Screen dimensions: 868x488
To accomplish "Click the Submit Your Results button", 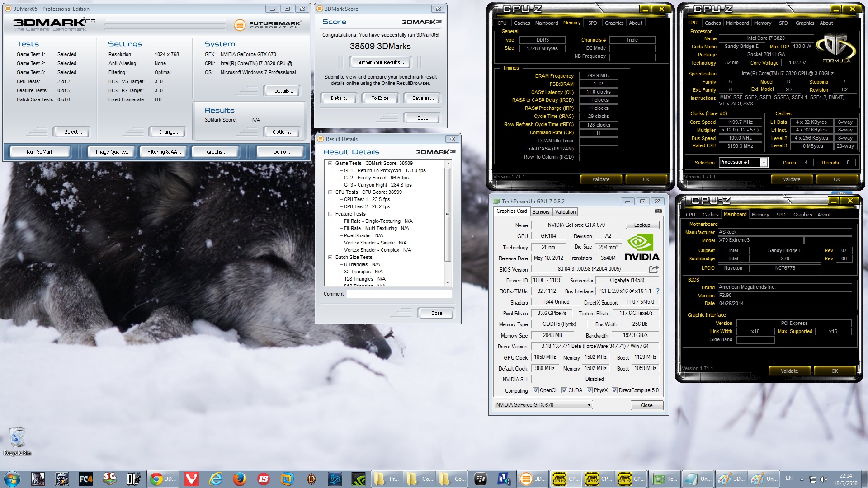I will 380,62.
